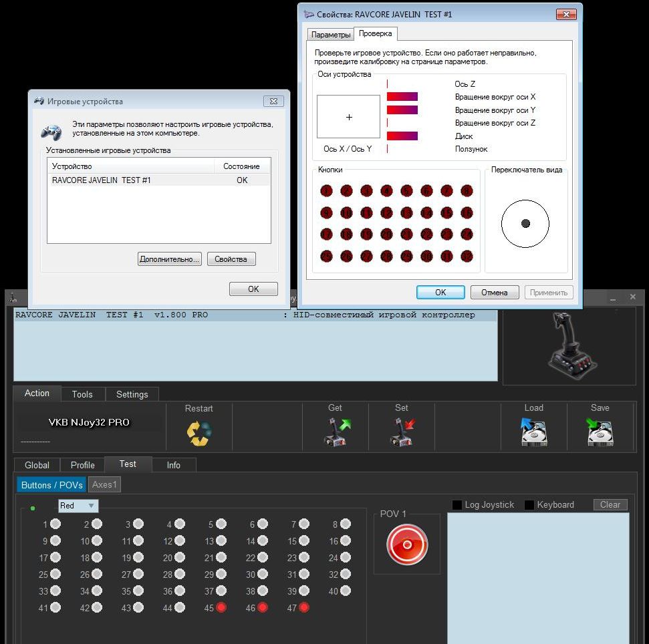Open the Info tab
Viewport: 649px width, 644px height.
click(173, 465)
